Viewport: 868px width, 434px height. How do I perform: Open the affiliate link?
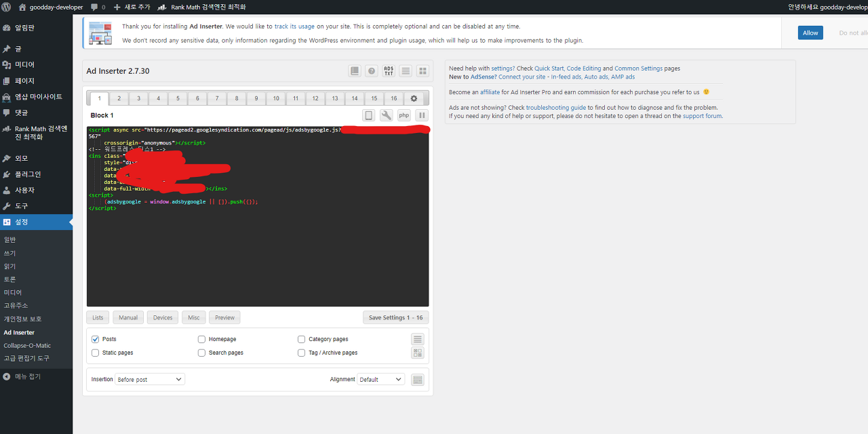pos(490,92)
